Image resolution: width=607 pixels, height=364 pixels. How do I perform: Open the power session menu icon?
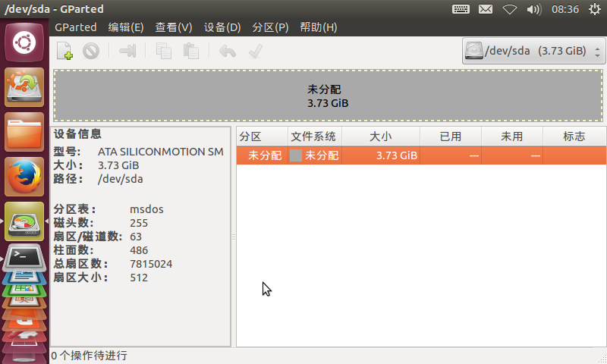pos(595,9)
